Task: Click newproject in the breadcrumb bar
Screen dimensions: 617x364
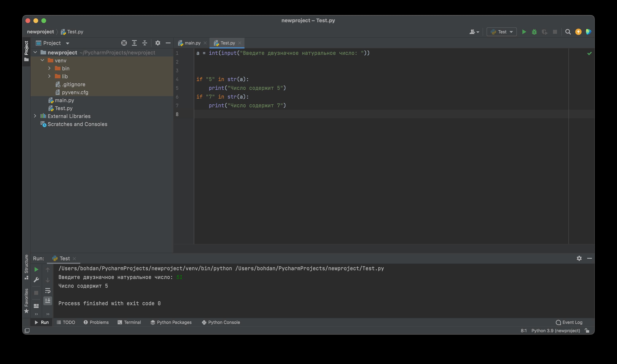Action: 40,32
